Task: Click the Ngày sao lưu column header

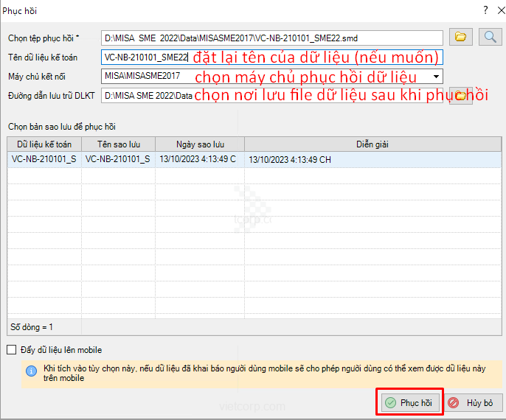Action: tap(200, 144)
